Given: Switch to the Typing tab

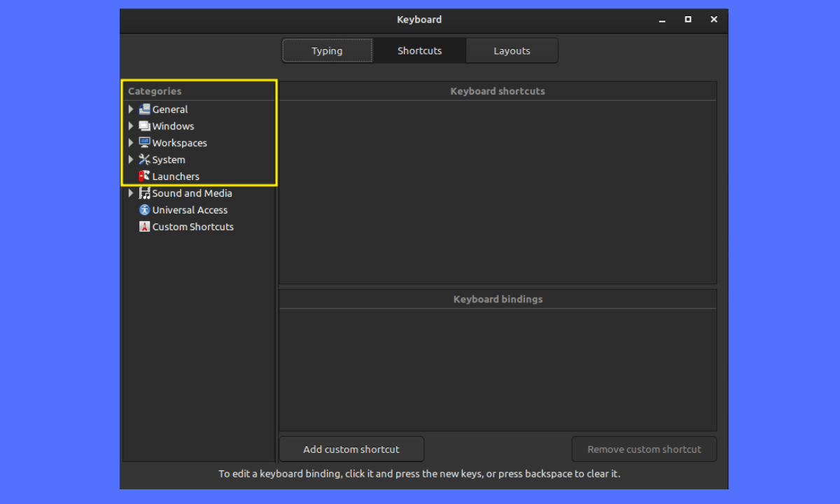Looking at the screenshot, I should coord(327,51).
